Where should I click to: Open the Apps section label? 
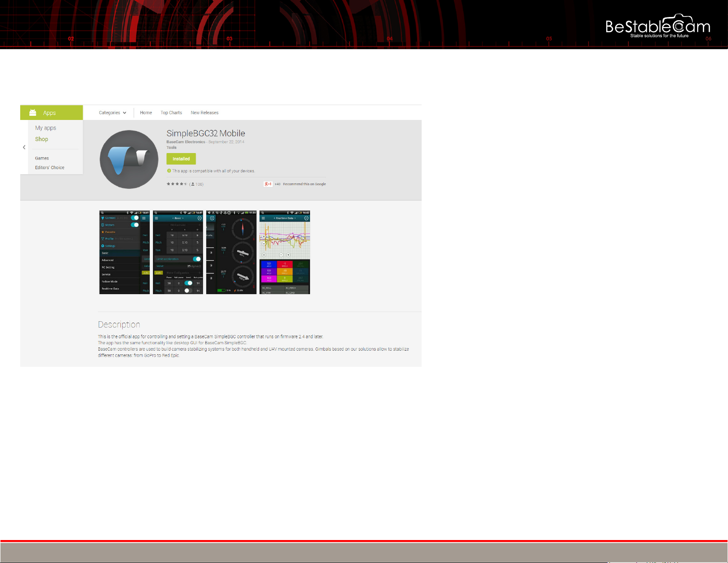(x=50, y=113)
